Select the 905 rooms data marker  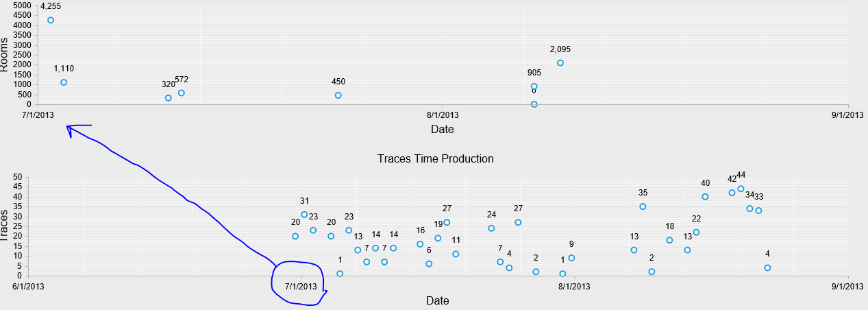point(534,86)
